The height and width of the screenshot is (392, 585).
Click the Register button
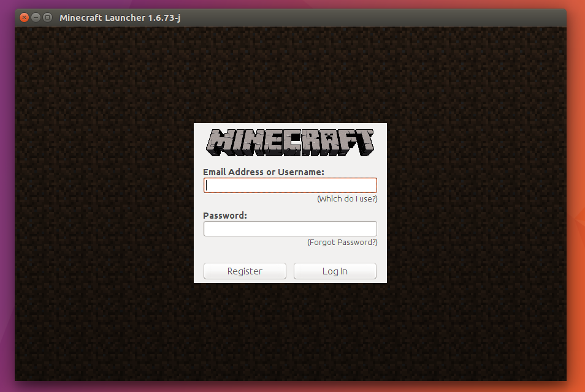245,271
